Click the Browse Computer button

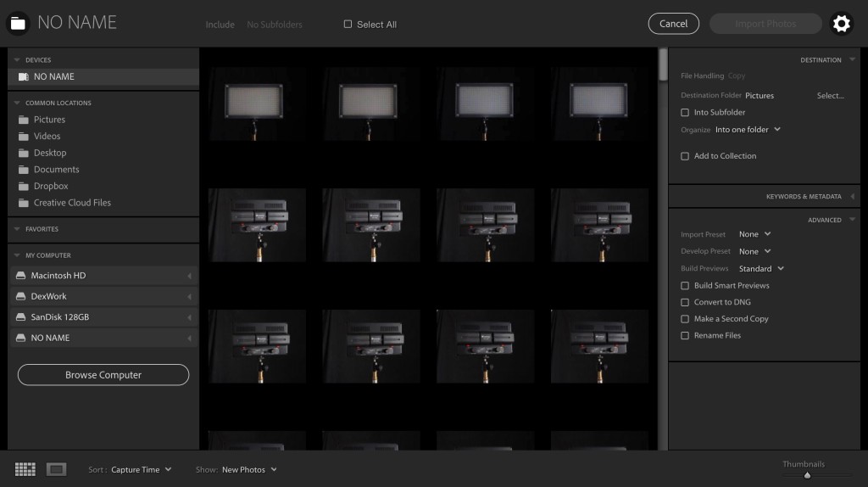point(103,375)
